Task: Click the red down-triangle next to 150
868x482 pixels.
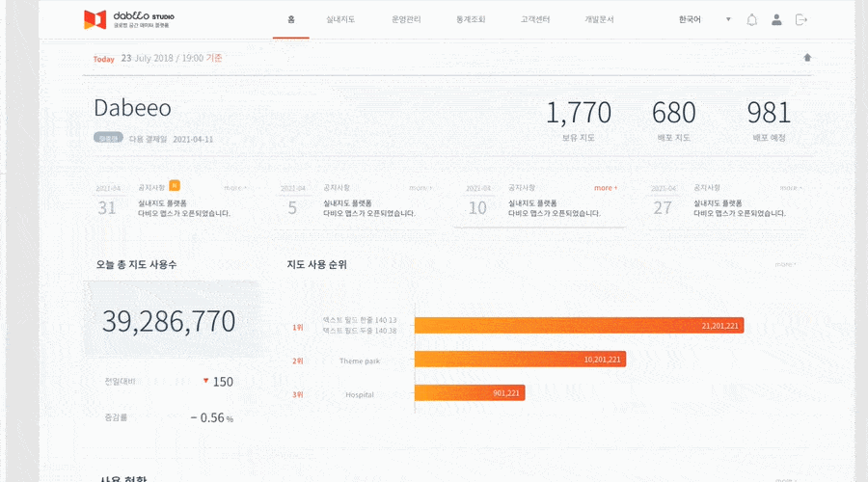Action: (x=205, y=381)
